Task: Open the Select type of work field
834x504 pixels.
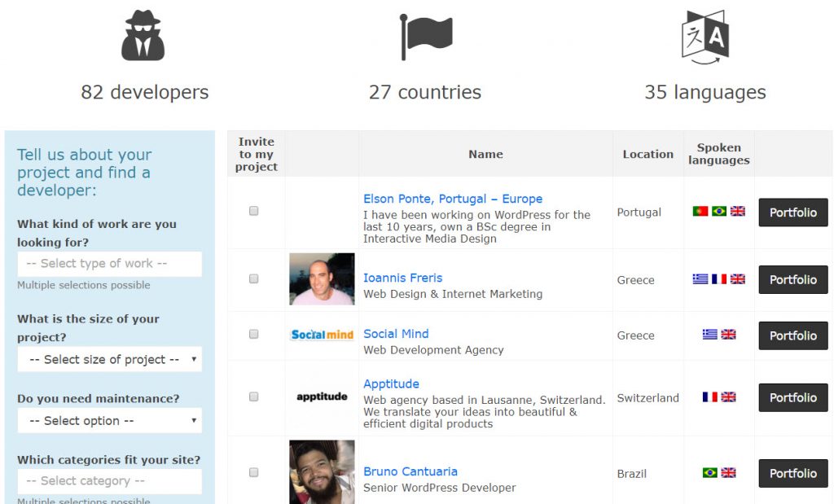Action: 109,264
